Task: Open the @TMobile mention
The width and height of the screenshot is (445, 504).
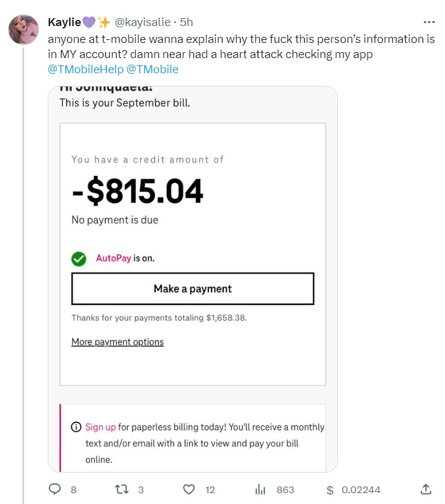Action: [x=152, y=69]
